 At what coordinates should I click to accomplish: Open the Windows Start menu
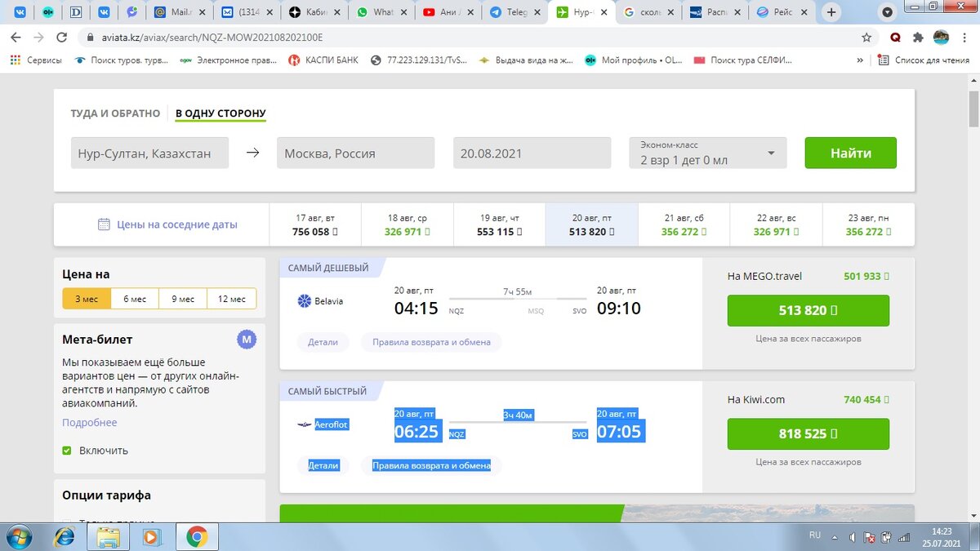[17, 536]
